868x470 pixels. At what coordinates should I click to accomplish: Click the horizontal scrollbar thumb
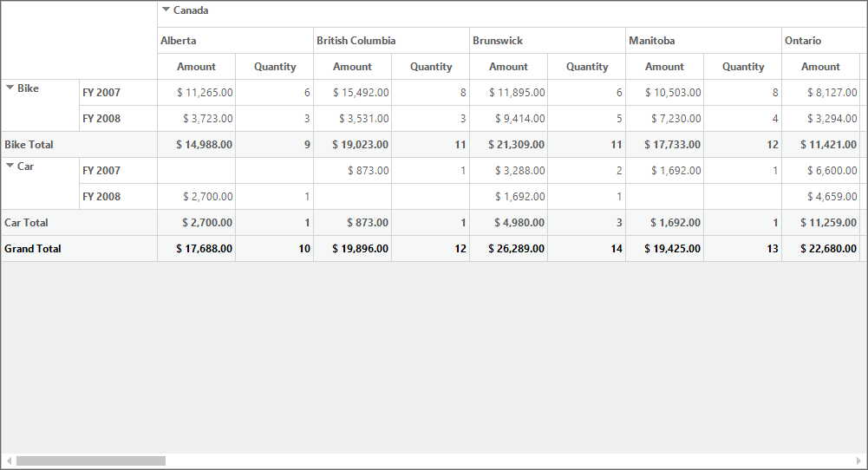coord(91,460)
